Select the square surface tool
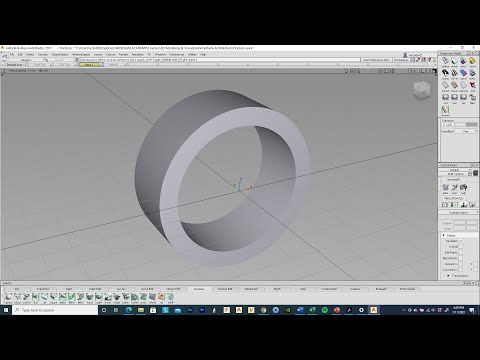Image resolution: width=480 pixels, height=360 pixels. tap(53, 297)
